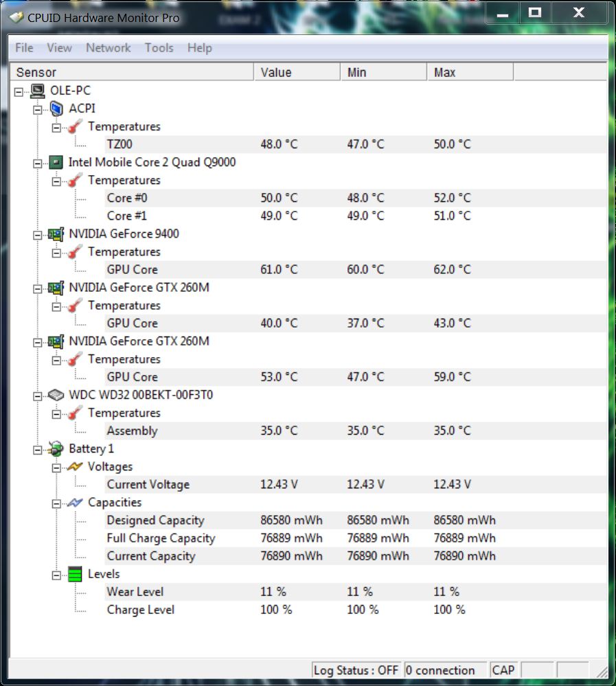Viewport: 616px width, 686px height.
Task: Click the green Levels icon
Action: [75, 574]
